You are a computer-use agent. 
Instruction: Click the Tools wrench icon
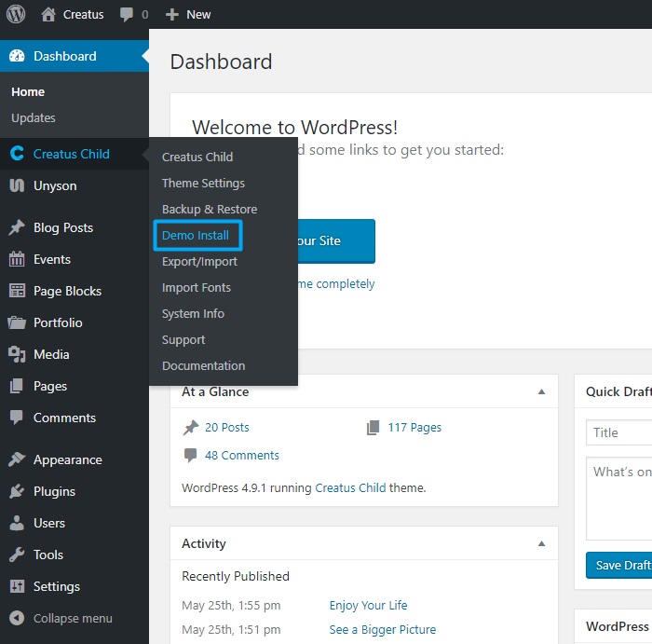click(17, 555)
